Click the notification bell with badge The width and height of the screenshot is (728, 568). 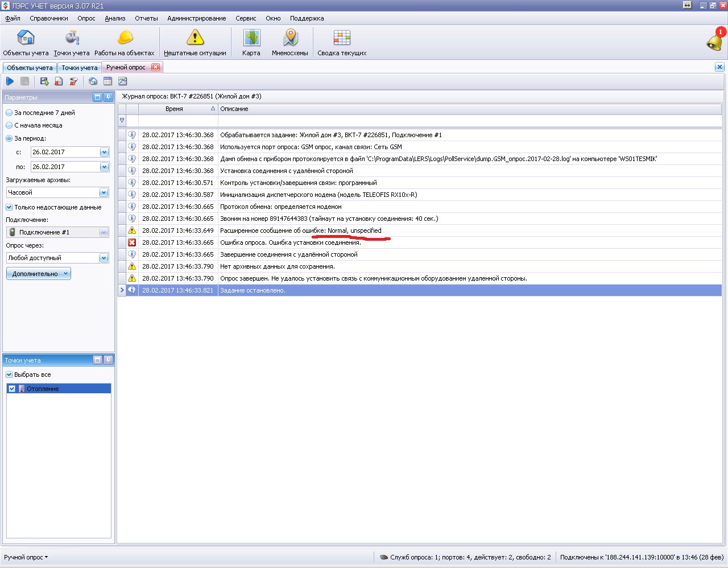715,40
